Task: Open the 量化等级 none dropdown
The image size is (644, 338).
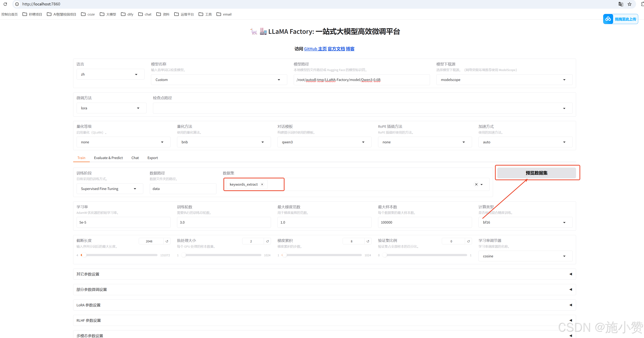Action: pos(123,142)
